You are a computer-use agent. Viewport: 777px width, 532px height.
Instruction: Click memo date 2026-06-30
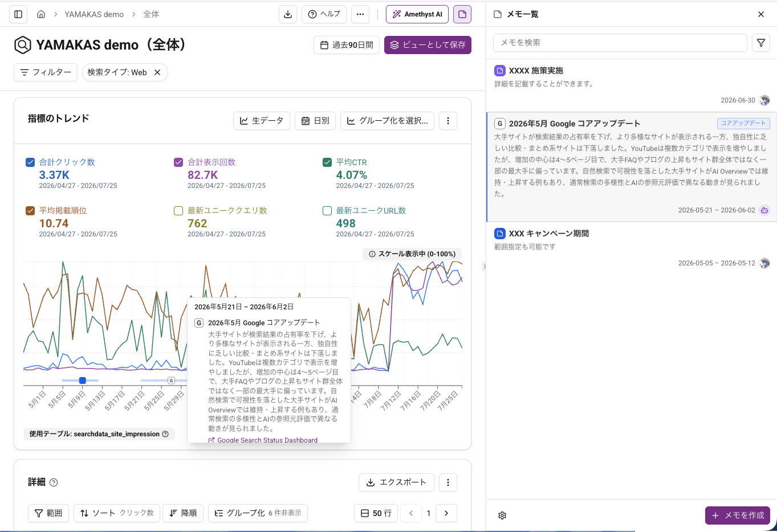click(738, 100)
